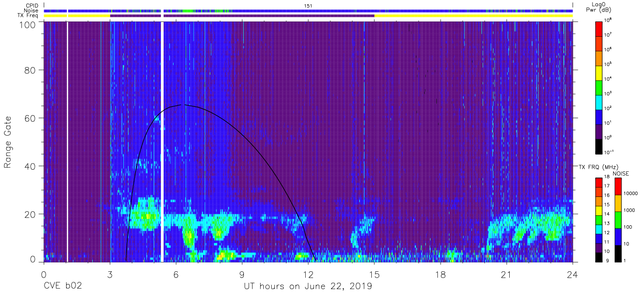644x297 pixels.
Task: Click the x-axis tick label '24'
Action: click(x=573, y=274)
